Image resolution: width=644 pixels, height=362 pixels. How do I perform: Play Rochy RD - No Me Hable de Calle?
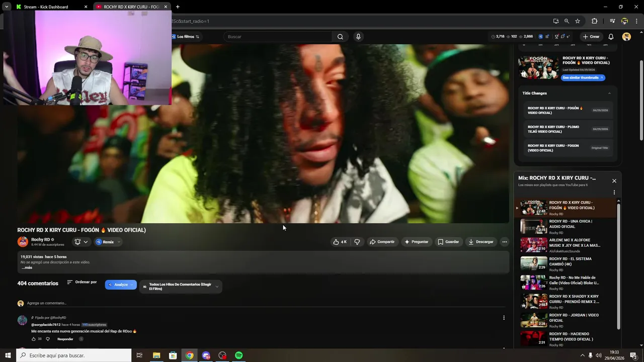tap(568, 283)
